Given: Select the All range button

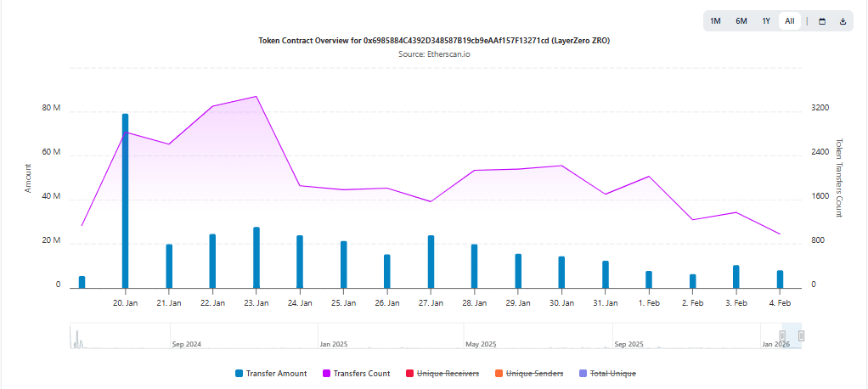Looking at the screenshot, I should 790,21.
